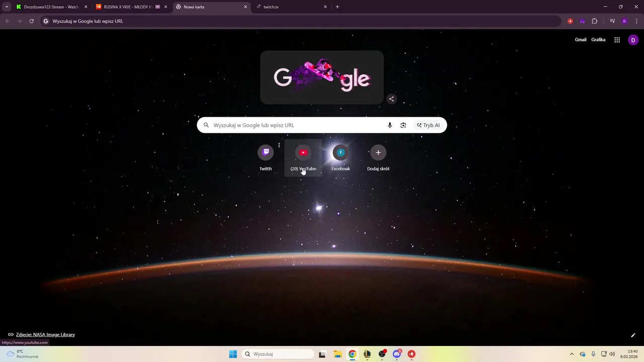The height and width of the screenshot is (362, 644).
Task: Open the Google apps grid
Action: click(x=617, y=40)
